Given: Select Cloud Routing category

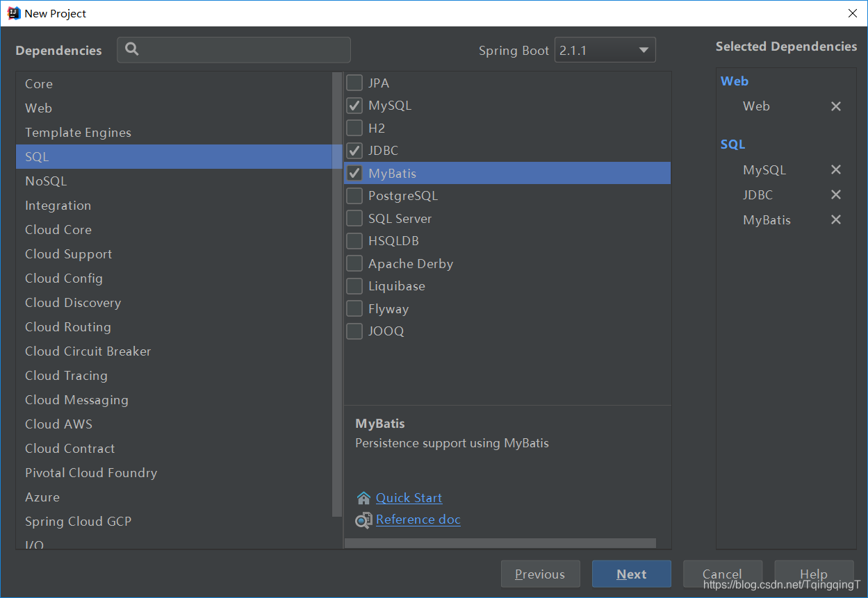Looking at the screenshot, I should (x=174, y=327).
